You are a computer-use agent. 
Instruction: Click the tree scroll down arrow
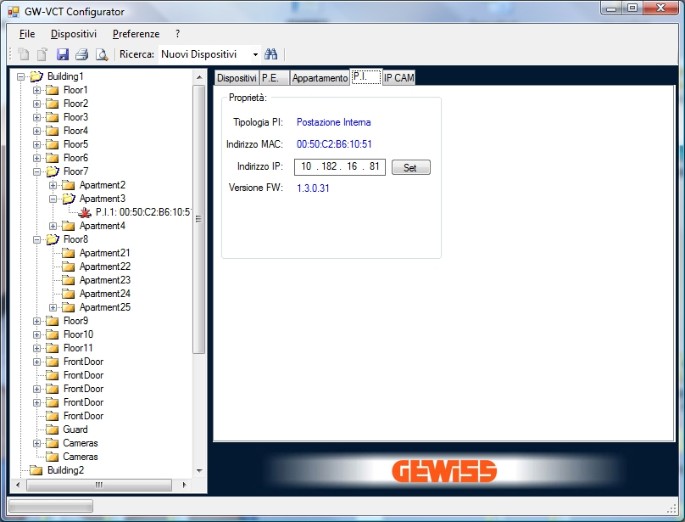coord(199,471)
